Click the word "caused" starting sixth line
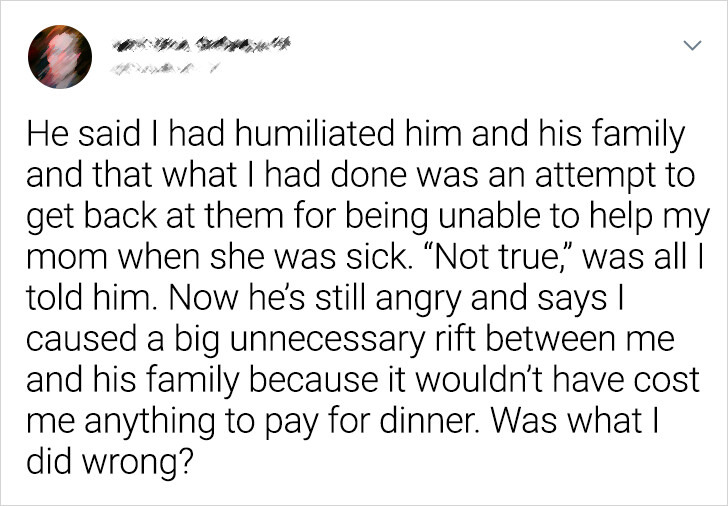 82,339
